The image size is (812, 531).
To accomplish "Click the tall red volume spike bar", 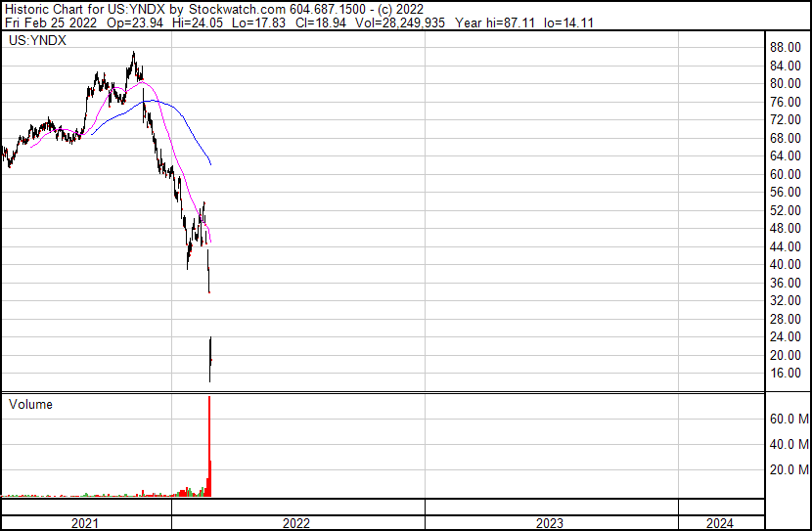I will tap(209, 446).
